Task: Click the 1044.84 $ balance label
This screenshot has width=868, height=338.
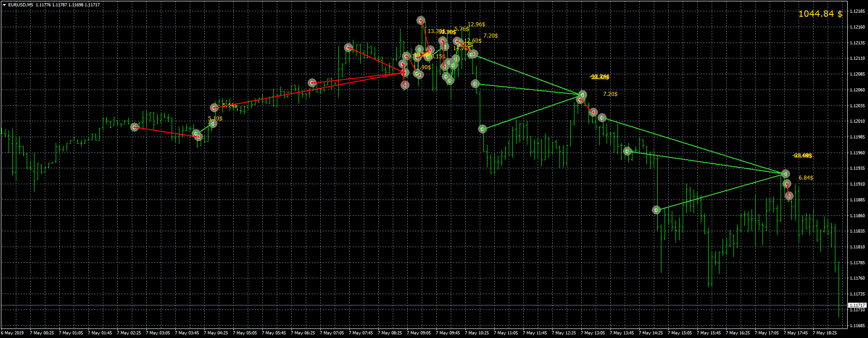Action: coord(820,14)
